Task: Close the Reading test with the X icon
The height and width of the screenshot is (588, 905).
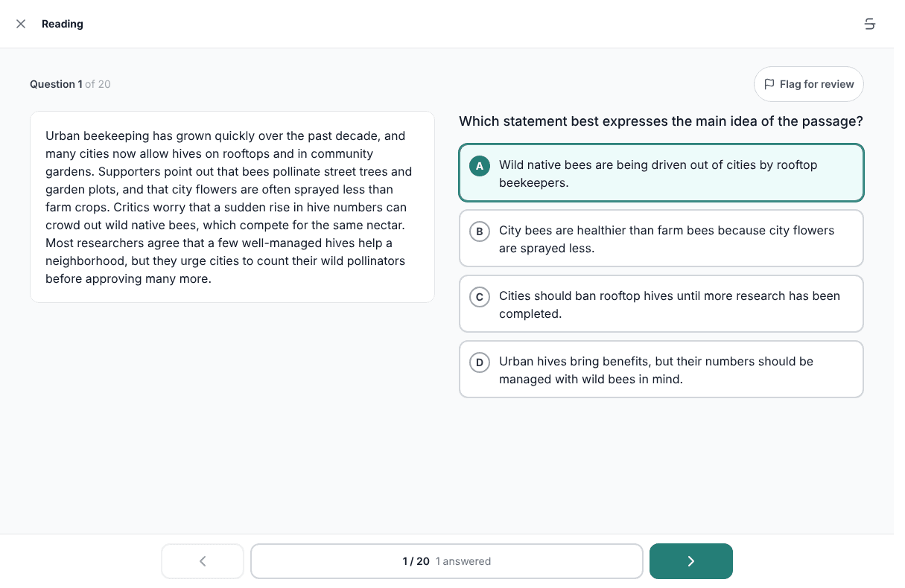Action: (x=21, y=24)
